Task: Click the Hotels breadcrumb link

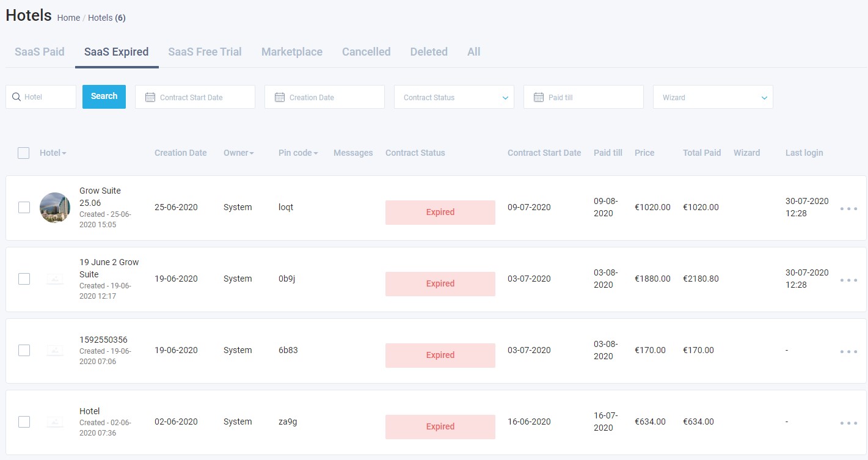Action: tap(100, 18)
